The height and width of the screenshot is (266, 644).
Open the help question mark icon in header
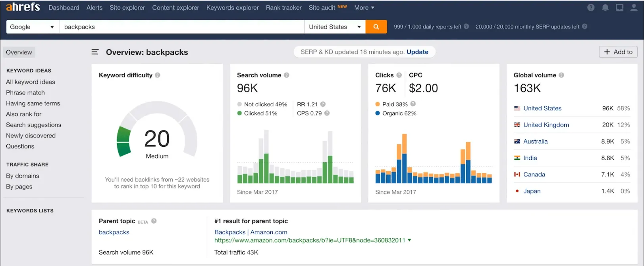coord(591,8)
